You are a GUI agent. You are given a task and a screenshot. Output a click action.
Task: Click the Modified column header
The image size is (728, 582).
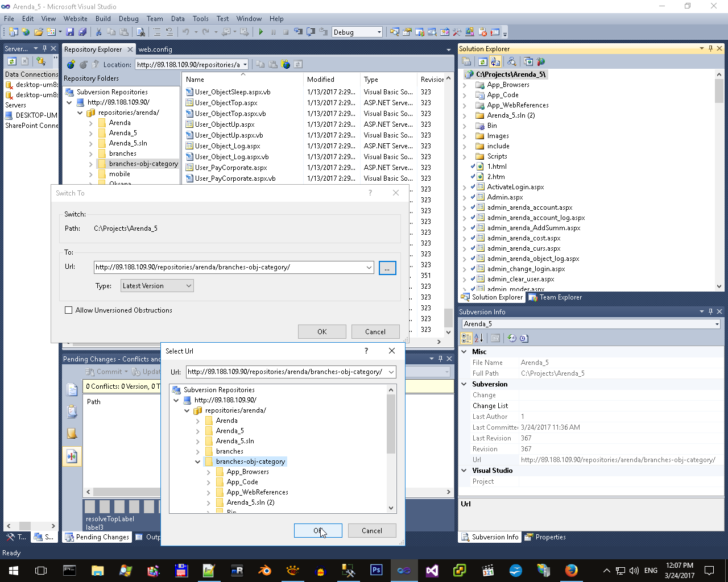click(x=332, y=80)
